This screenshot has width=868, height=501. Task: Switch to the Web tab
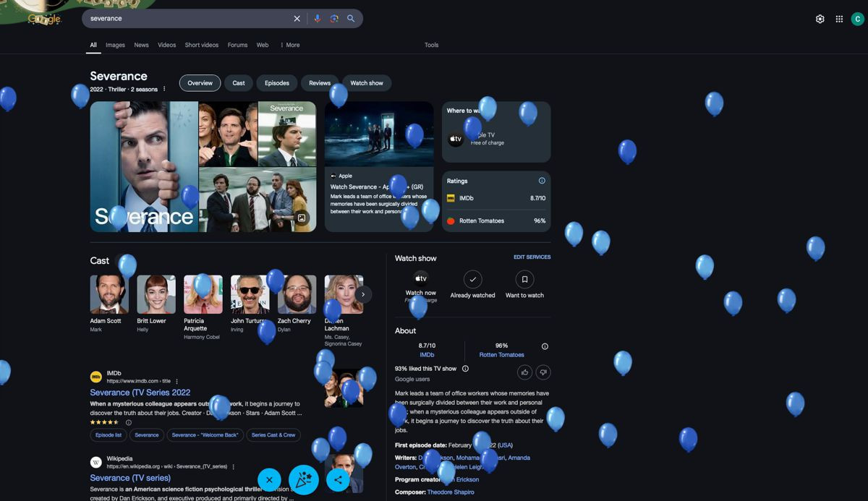coord(263,45)
